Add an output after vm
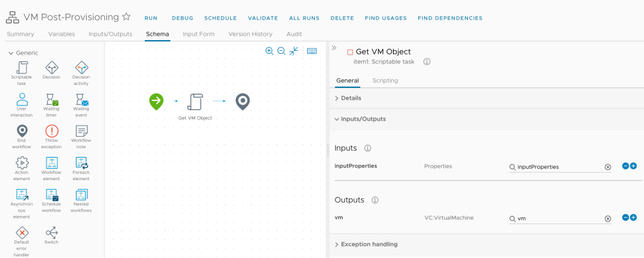The width and height of the screenshot is (644, 258). click(x=633, y=218)
